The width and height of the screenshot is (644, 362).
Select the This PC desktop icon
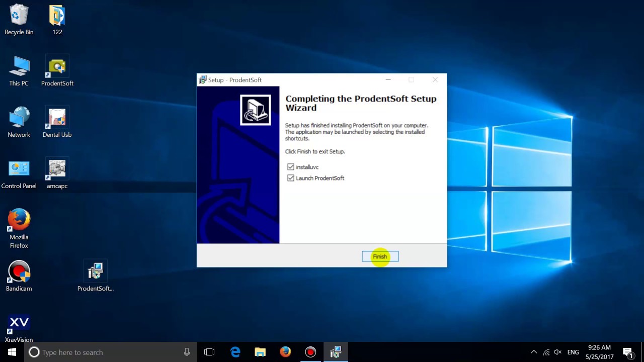tap(19, 71)
